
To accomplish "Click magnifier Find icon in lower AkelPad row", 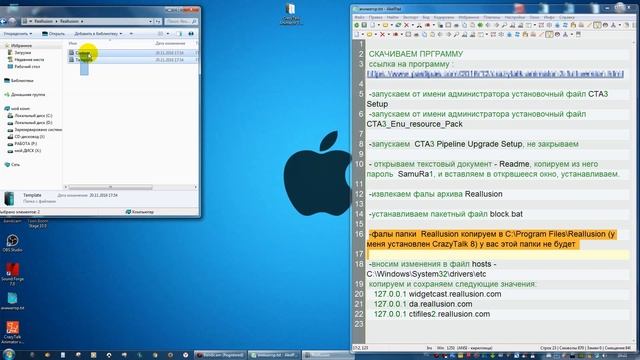I will (x=456, y=34).
